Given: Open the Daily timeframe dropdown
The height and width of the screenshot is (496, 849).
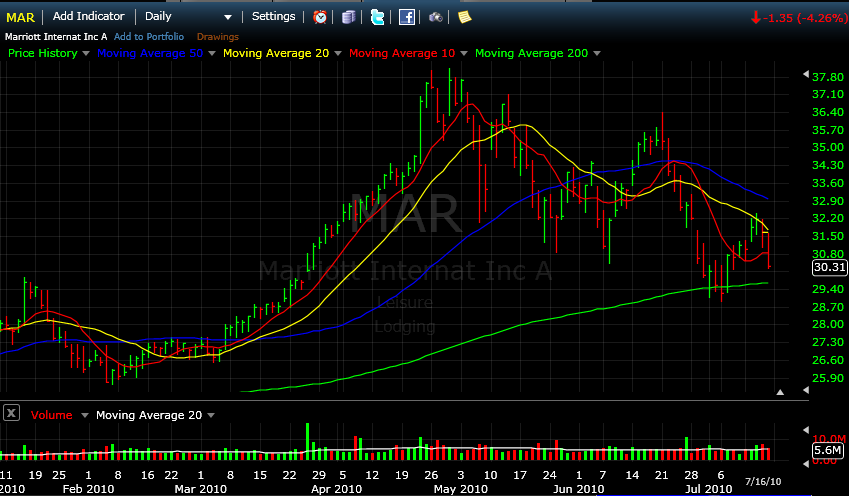Looking at the screenshot, I should (x=228, y=17).
